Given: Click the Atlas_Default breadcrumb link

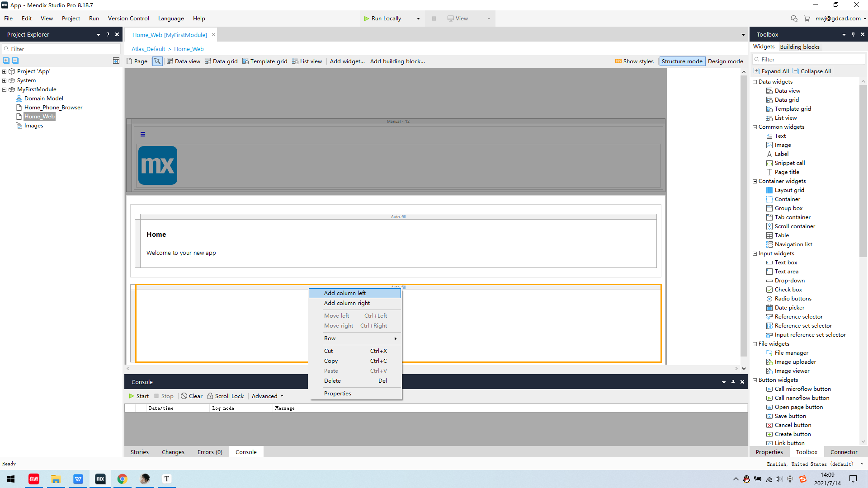Looking at the screenshot, I should click(x=148, y=49).
